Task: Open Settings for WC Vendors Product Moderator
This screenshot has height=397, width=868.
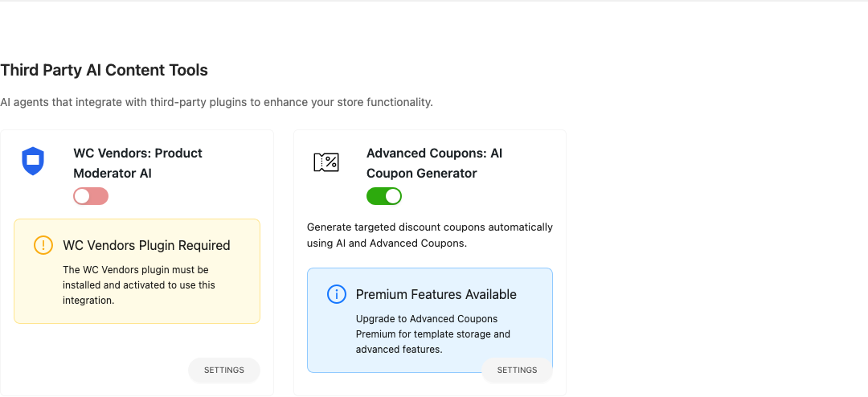Action: coord(224,370)
